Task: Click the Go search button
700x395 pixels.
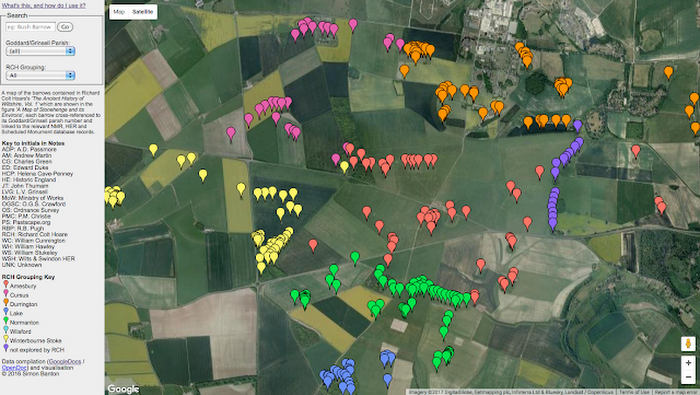Action: click(x=65, y=27)
